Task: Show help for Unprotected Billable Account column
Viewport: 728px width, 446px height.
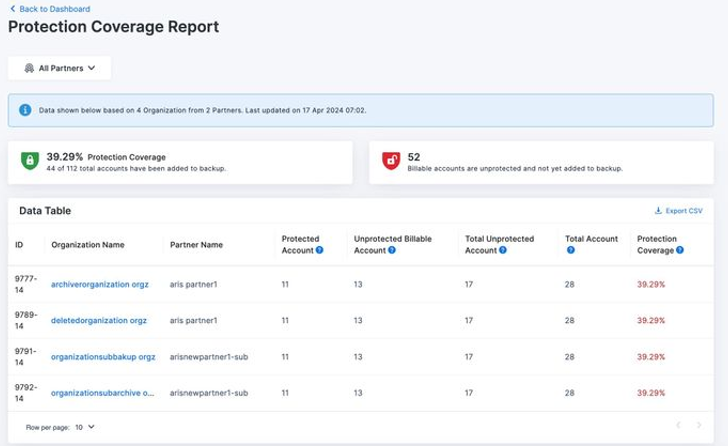Action: pyautogui.click(x=392, y=250)
